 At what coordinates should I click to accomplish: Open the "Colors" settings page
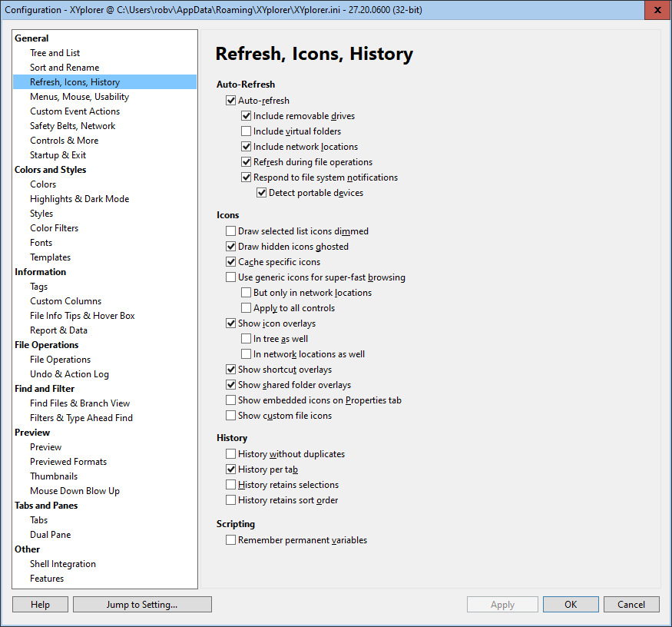42,184
